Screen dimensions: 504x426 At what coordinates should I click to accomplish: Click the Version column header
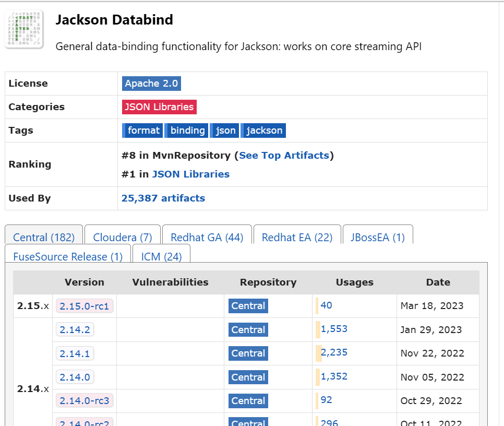(x=85, y=282)
